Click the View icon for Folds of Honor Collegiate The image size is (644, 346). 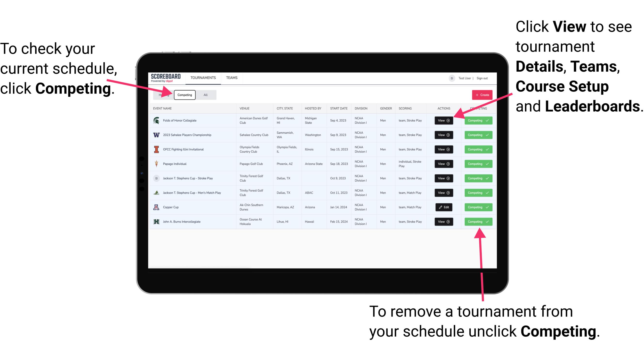click(x=443, y=121)
